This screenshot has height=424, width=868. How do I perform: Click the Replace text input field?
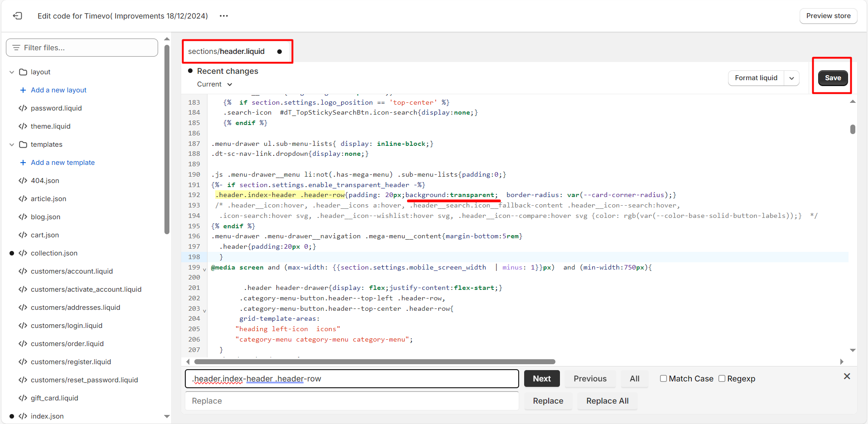352,401
